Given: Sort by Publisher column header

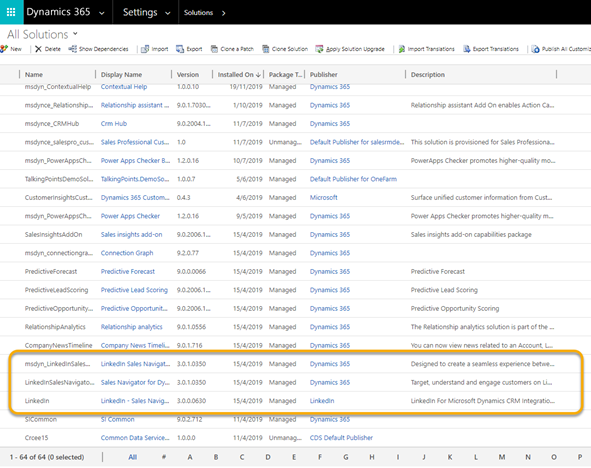Looking at the screenshot, I should [x=324, y=75].
